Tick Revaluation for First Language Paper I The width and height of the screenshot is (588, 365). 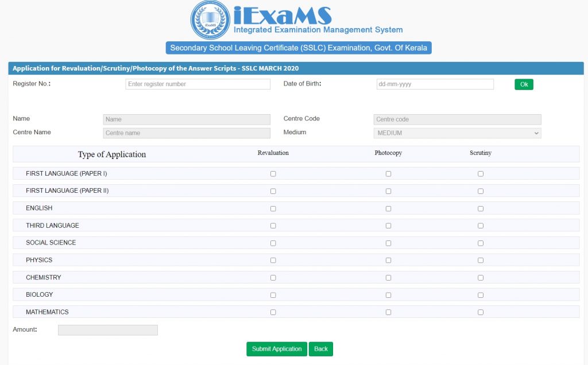[273, 174]
